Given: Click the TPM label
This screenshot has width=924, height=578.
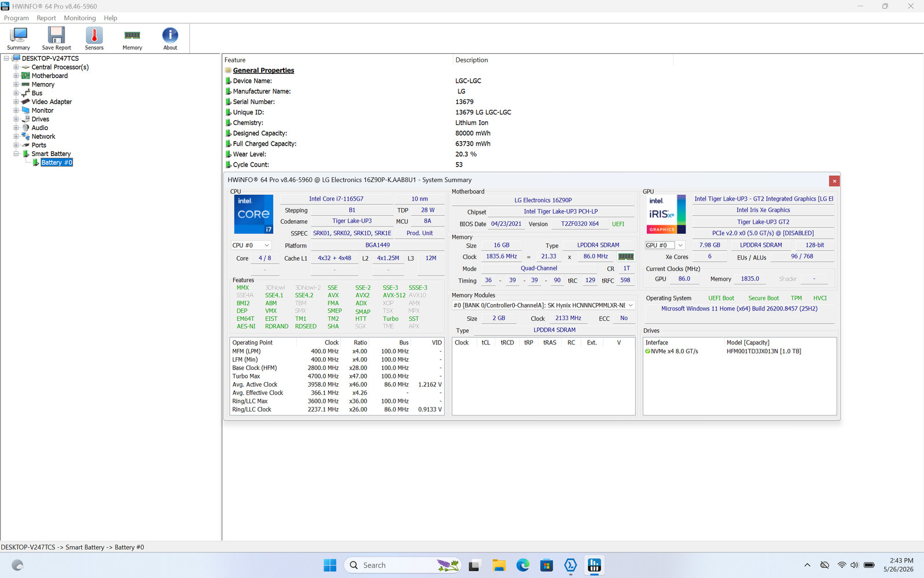Looking at the screenshot, I should pyautogui.click(x=796, y=298).
